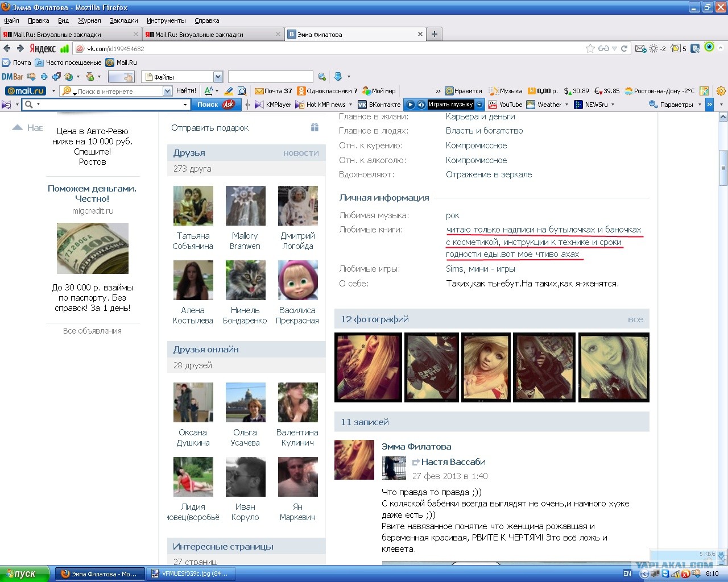Screen dimensions: 728x582
Task: Click the vertical page scrollbar thumb
Action: pyautogui.click(x=723, y=168)
